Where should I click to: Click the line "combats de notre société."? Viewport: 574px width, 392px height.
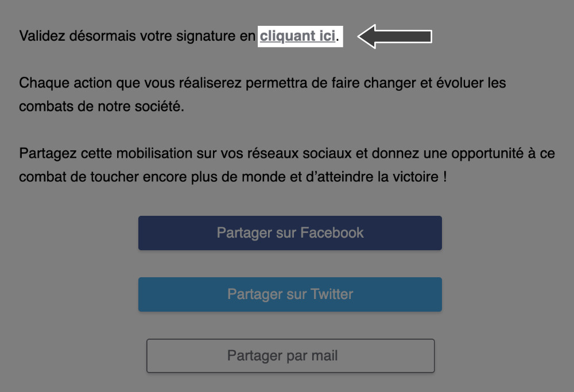click(102, 107)
